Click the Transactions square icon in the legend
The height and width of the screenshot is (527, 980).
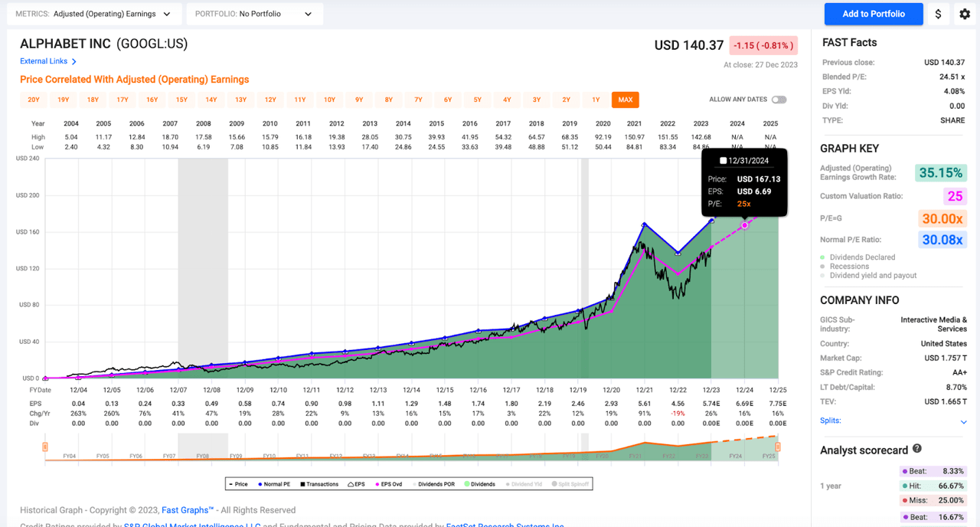click(x=302, y=484)
